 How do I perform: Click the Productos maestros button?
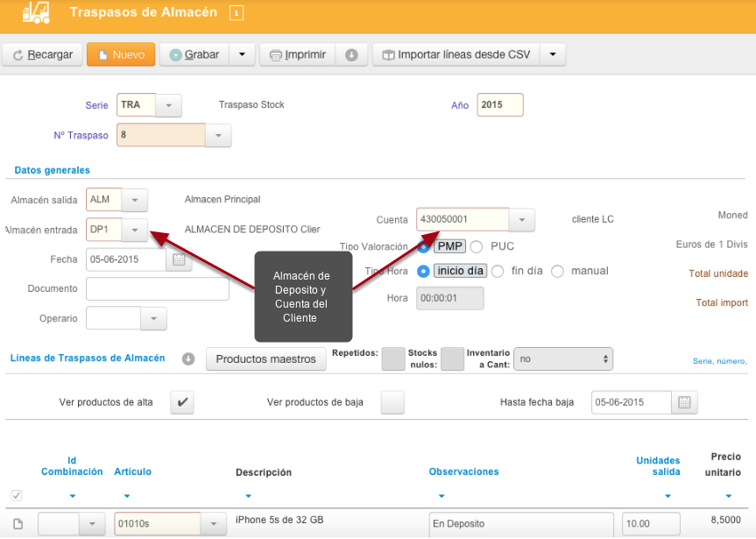[265, 359]
